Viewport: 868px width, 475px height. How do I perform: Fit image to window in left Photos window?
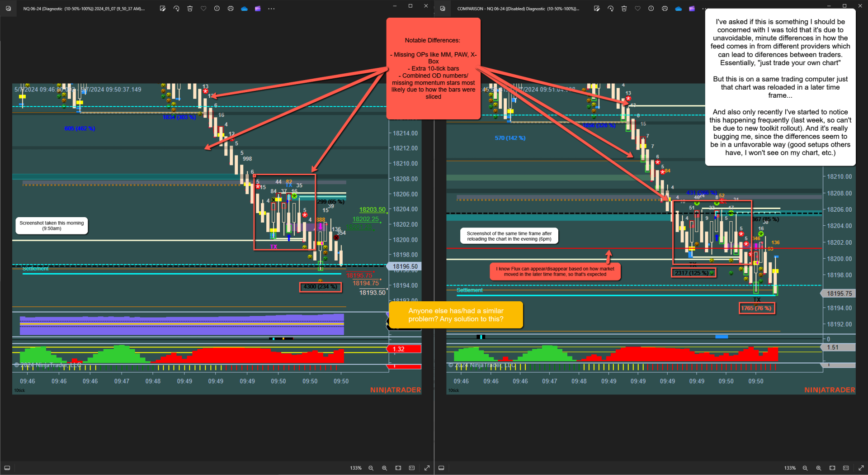coord(398,468)
